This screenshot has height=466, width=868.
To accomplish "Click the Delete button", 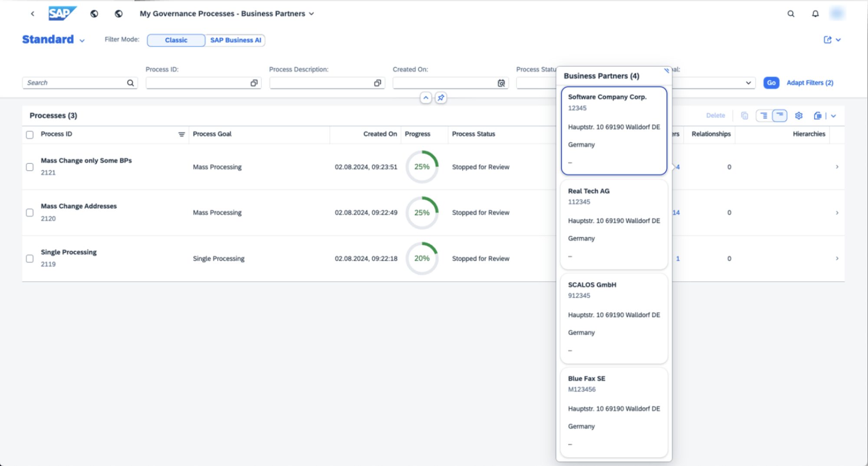I will (x=715, y=115).
